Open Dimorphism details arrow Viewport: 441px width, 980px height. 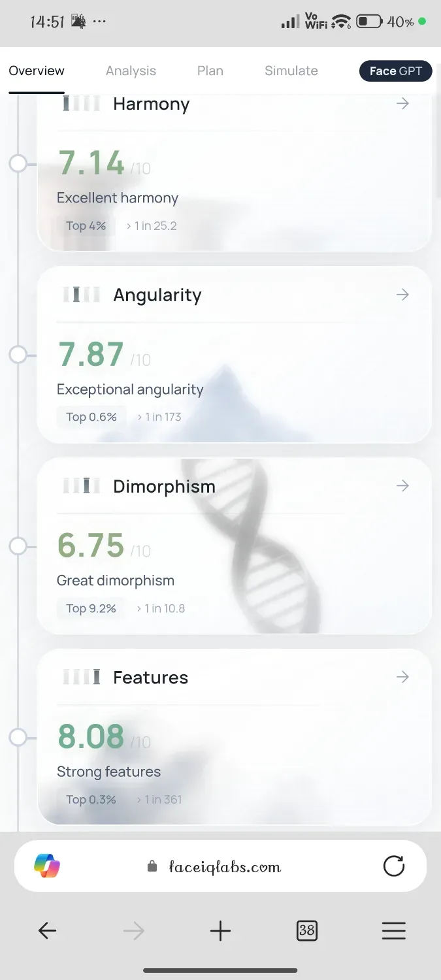(402, 485)
